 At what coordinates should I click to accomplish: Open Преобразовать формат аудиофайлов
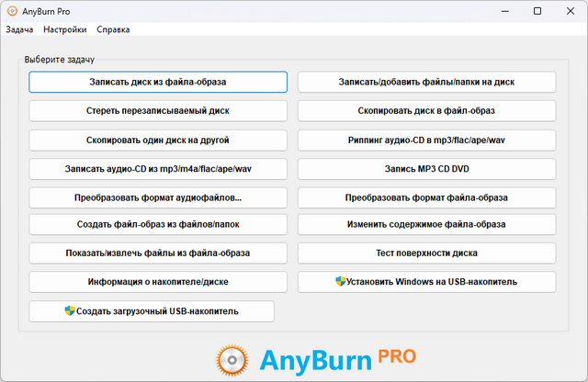[x=158, y=197]
